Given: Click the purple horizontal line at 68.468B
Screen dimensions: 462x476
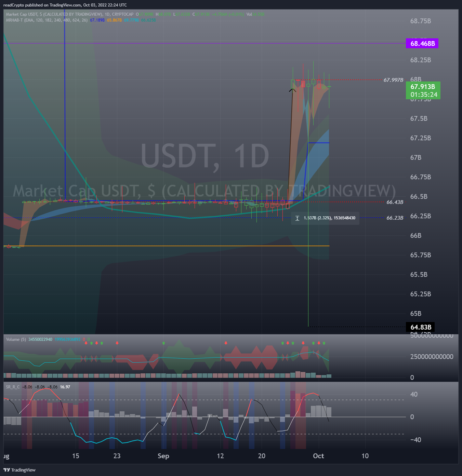Looking at the screenshot, I should coord(204,43).
